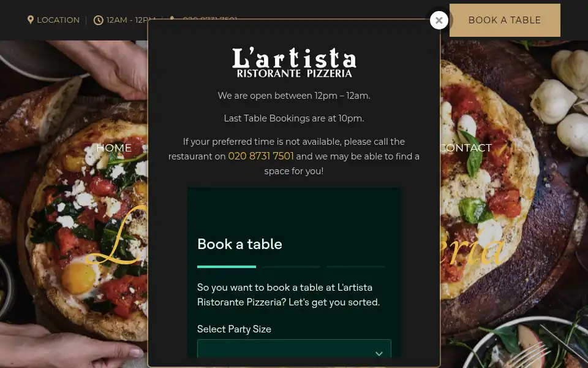Click the 'Select Party Size' label
Image resolution: width=588 pixels, height=368 pixels.
234,329
